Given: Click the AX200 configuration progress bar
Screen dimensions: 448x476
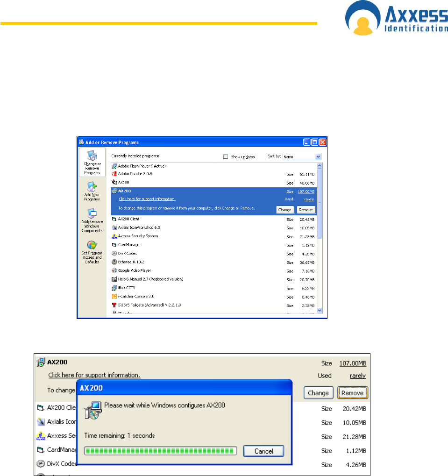Looking at the screenshot, I should (x=161, y=451).
